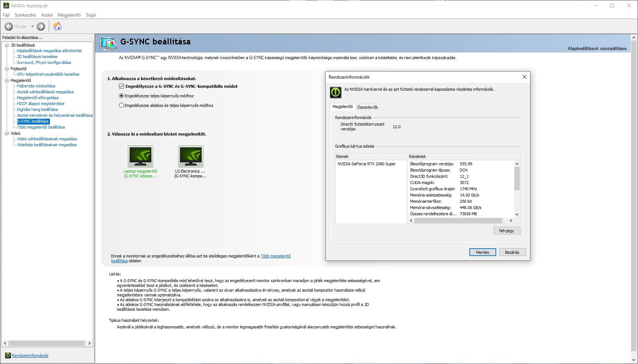Open Asztal méretének és helyzetének beállítása
The image size is (638, 364).
pyautogui.click(x=55, y=115)
